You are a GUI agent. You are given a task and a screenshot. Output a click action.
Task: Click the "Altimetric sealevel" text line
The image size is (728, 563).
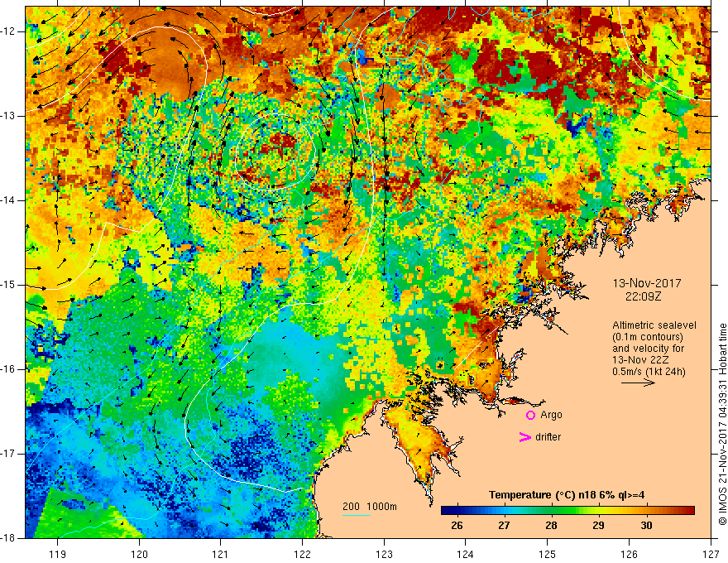(654, 325)
